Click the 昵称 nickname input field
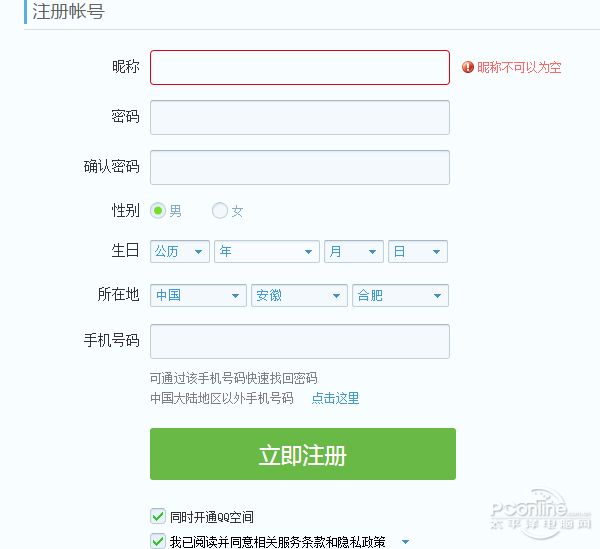 (x=300, y=67)
